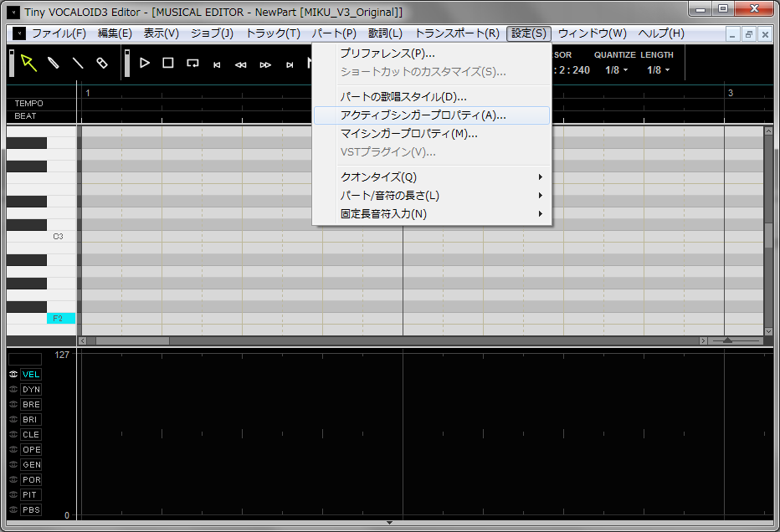
Task: Toggle the CLE eye visibility icon
Action: tap(13, 434)
